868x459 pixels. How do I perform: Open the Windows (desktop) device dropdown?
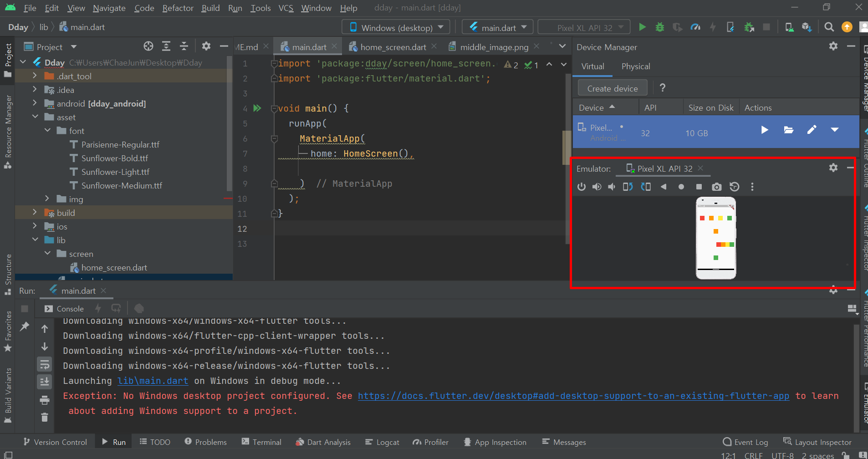396,27
